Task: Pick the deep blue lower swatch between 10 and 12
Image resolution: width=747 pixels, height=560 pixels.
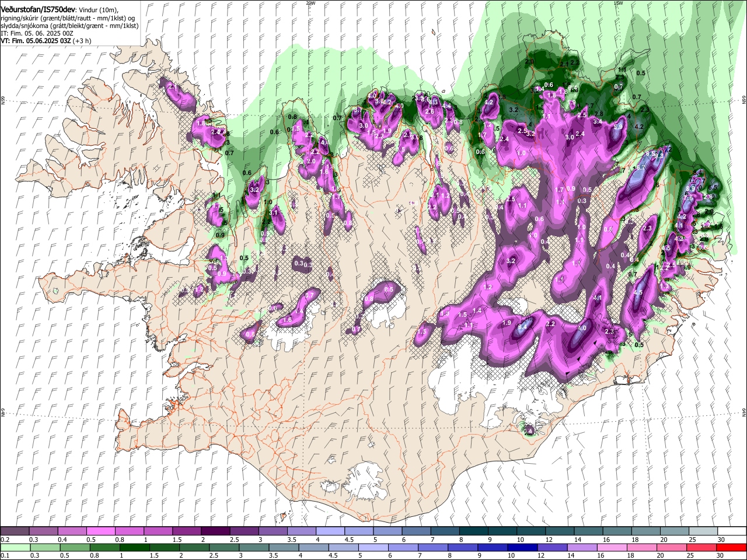Action: (522, 547)
